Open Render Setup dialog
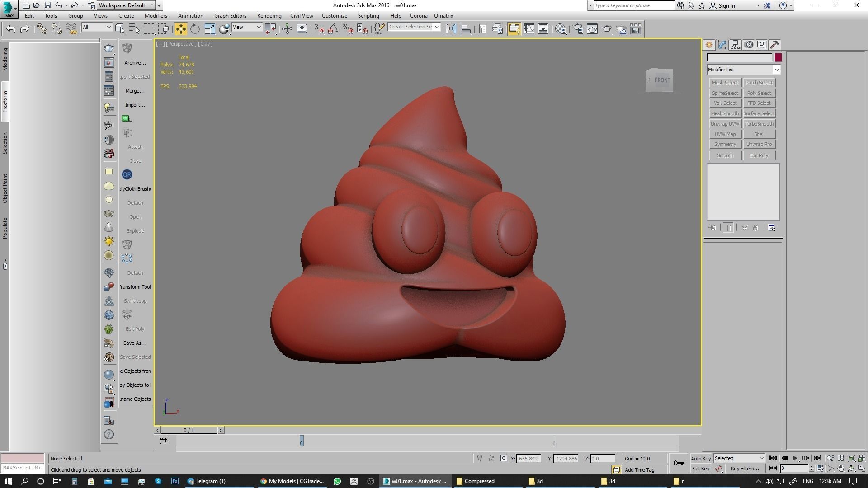This screenshot has width=868, height=488. pyautogui.click(x=578, y=29)
